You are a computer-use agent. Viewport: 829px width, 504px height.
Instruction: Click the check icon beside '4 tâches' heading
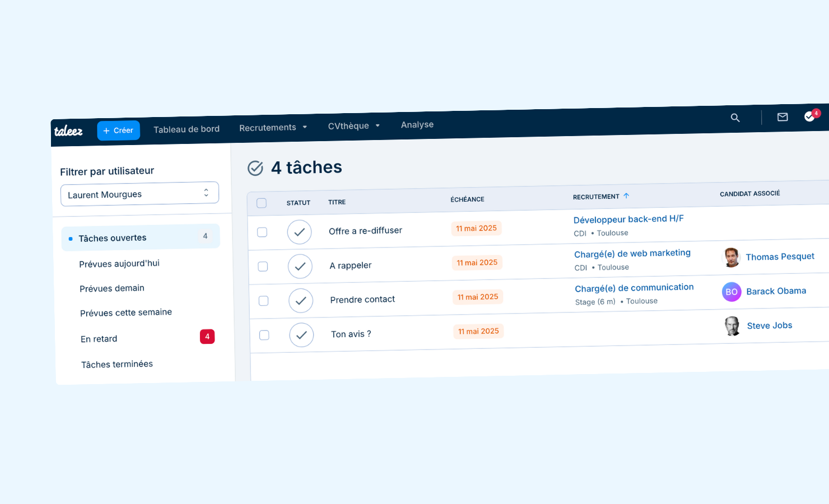(x=255, y=168)
